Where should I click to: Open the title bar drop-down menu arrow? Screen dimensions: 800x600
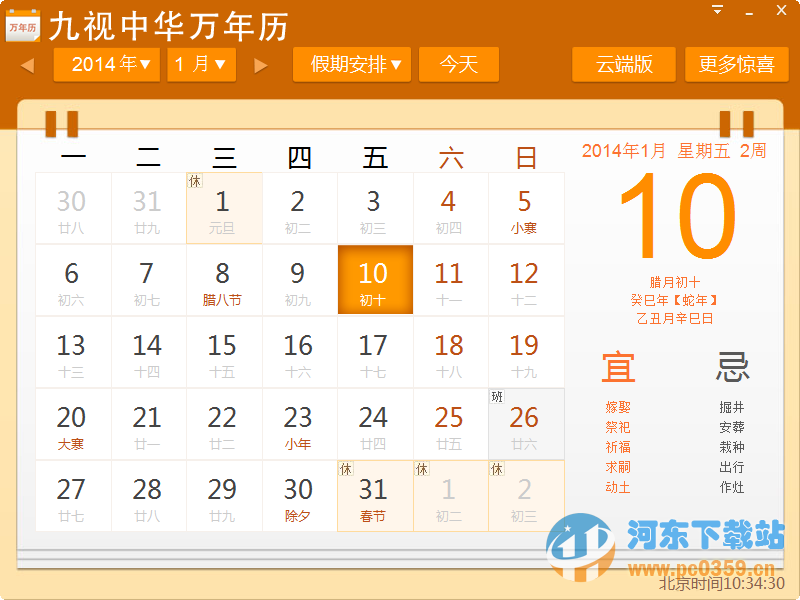coord(716,8)
